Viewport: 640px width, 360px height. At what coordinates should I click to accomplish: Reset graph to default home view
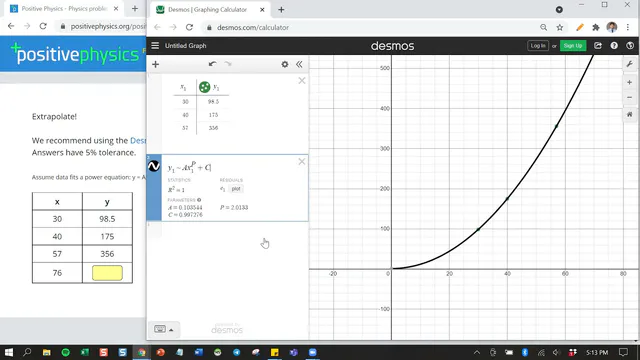tap(629, 115)
